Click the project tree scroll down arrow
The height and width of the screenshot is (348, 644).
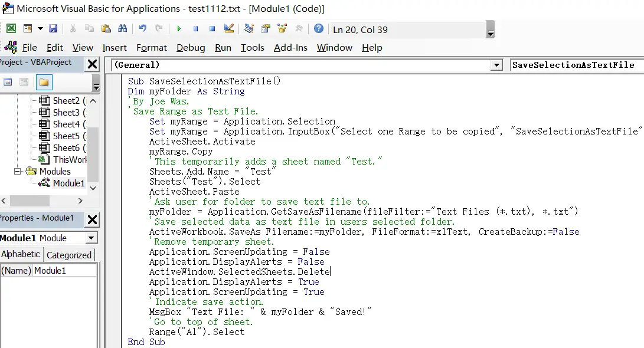pyautogui.click(x=93, y=188)
